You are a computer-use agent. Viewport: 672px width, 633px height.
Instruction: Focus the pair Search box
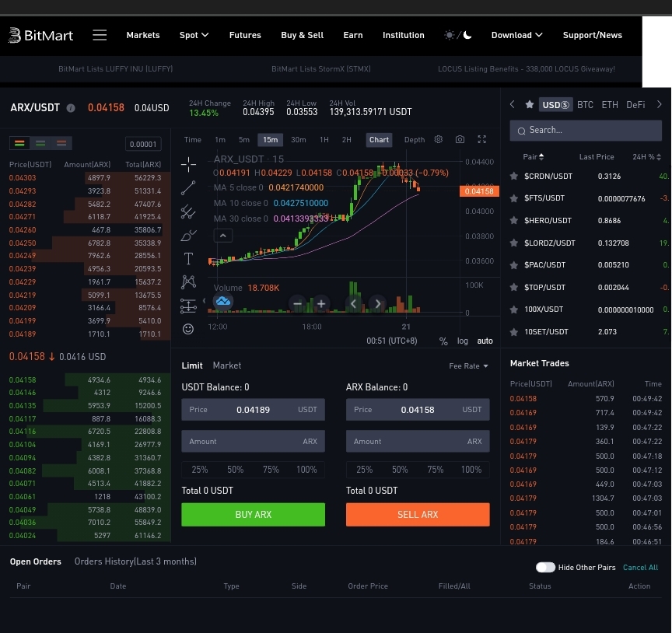[586, 131]
